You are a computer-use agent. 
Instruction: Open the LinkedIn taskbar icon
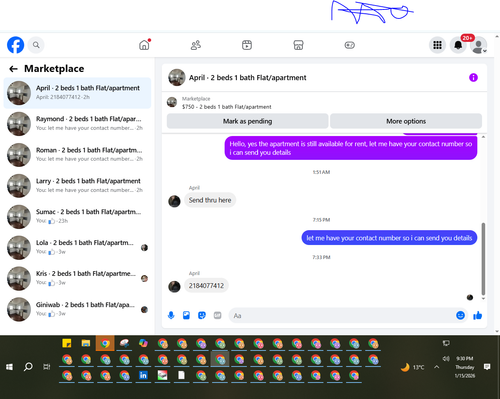(x=143, y=375)
